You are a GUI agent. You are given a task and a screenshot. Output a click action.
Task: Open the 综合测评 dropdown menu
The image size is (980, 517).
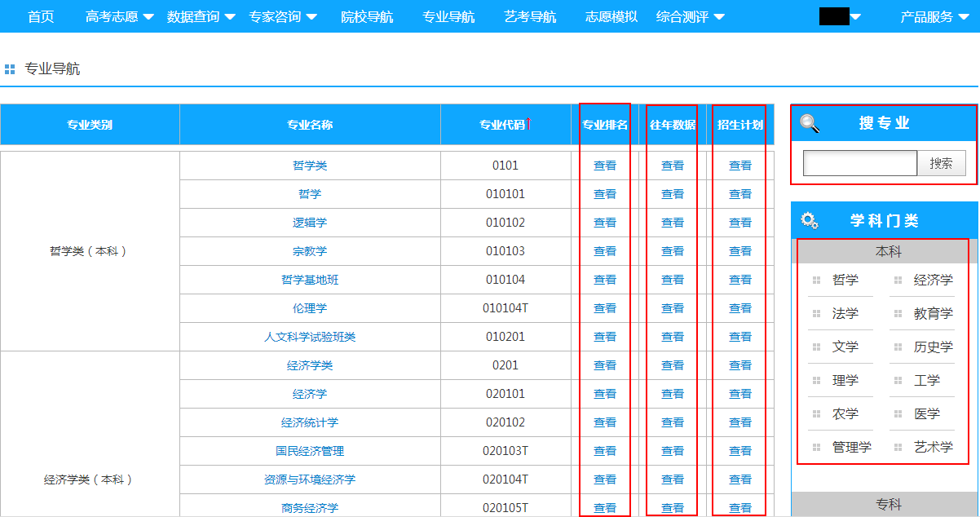coord(690,16)
